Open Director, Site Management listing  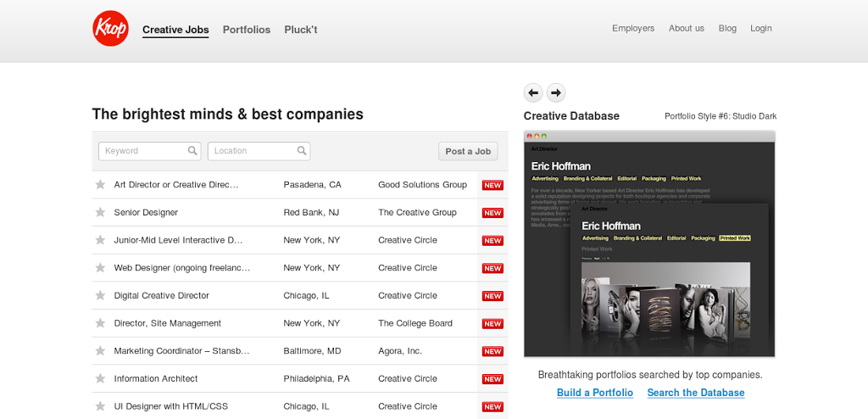(168, 323)
